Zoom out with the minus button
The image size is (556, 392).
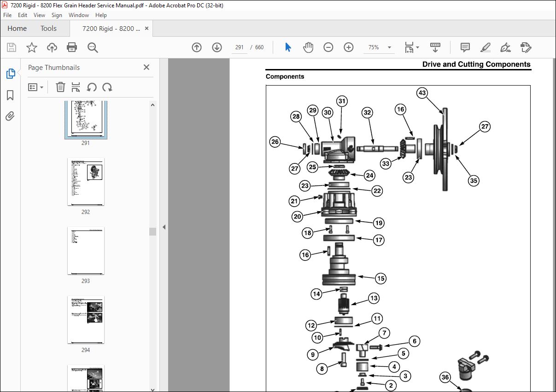pos(328,47)
